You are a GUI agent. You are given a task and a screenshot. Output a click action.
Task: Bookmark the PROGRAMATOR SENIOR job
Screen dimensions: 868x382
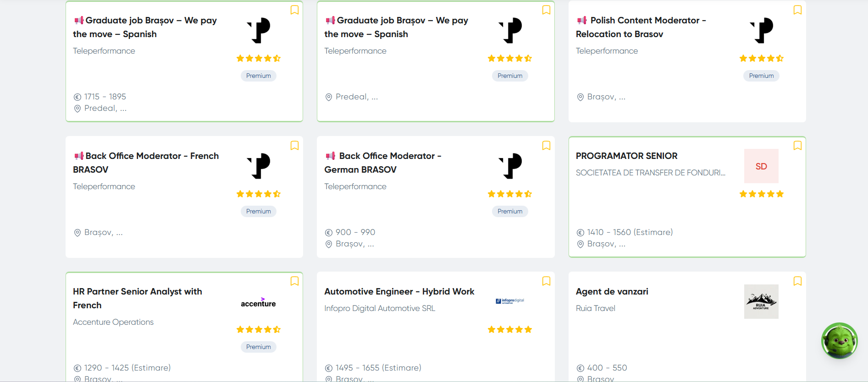click(x=797, y=146)
